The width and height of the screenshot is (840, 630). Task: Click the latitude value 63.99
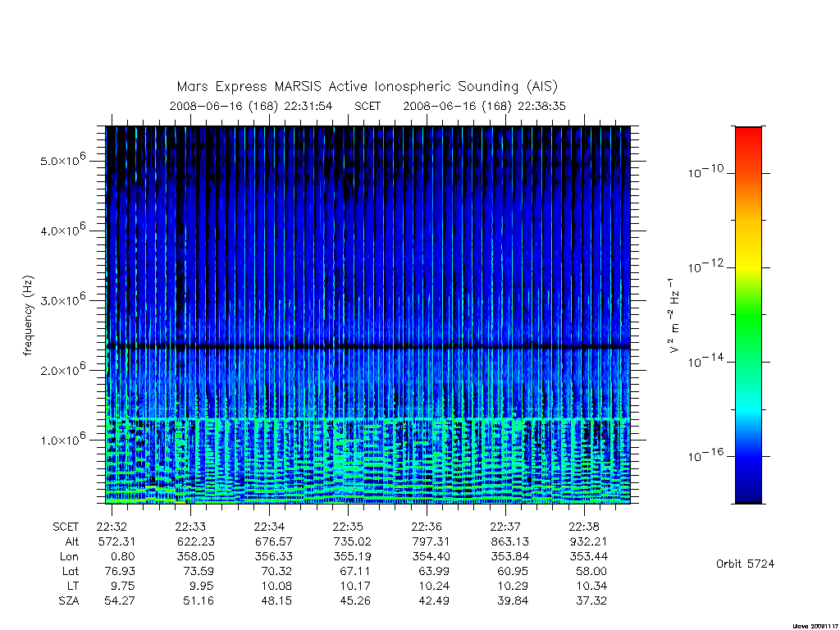pyautogui.click(x=433, y=571)
